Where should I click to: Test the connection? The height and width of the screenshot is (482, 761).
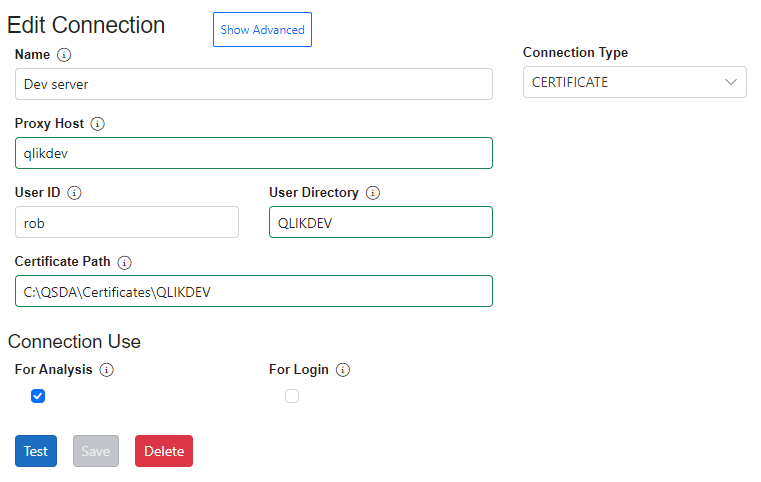pyautogui.click(x=36, y=451)
